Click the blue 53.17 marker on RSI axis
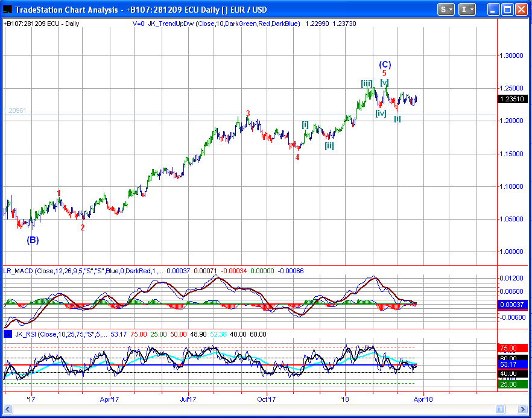This screenshot has height=418, width=532. [512, 365]
